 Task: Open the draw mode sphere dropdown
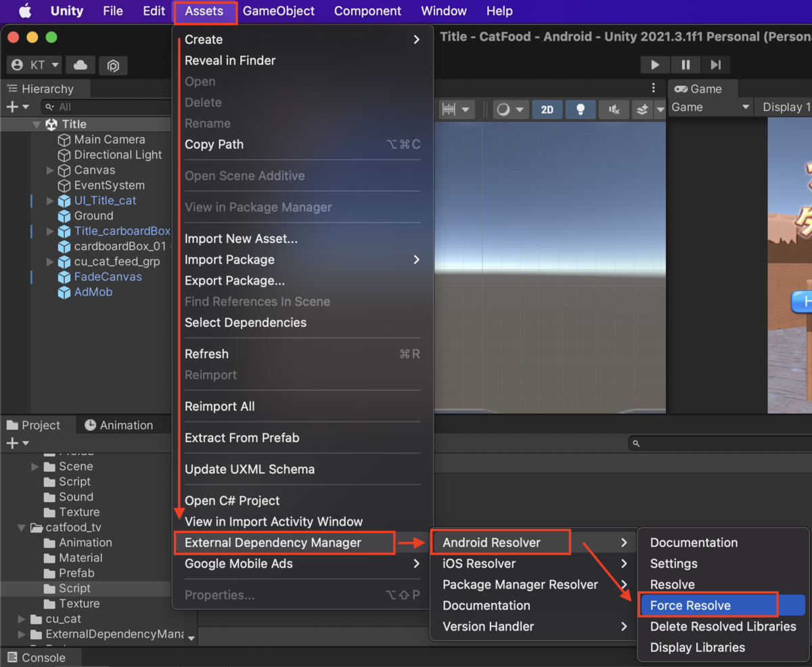point(510,110)
